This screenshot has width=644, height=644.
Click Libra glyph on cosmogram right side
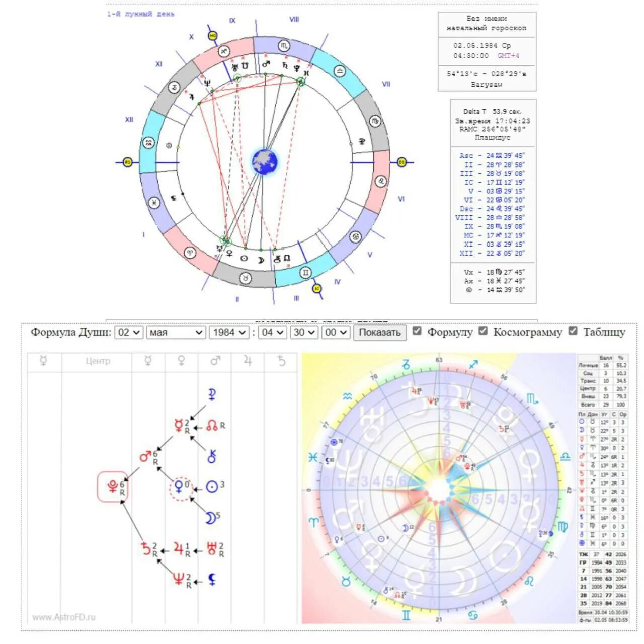click(565, 457)
